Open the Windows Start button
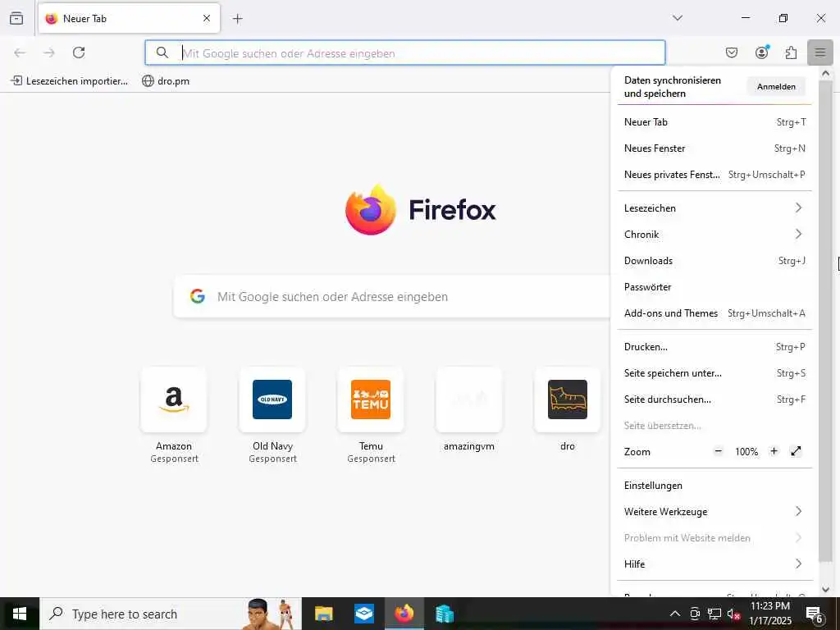The width and height of the screenshot is (840, 630). pos(20,614)
